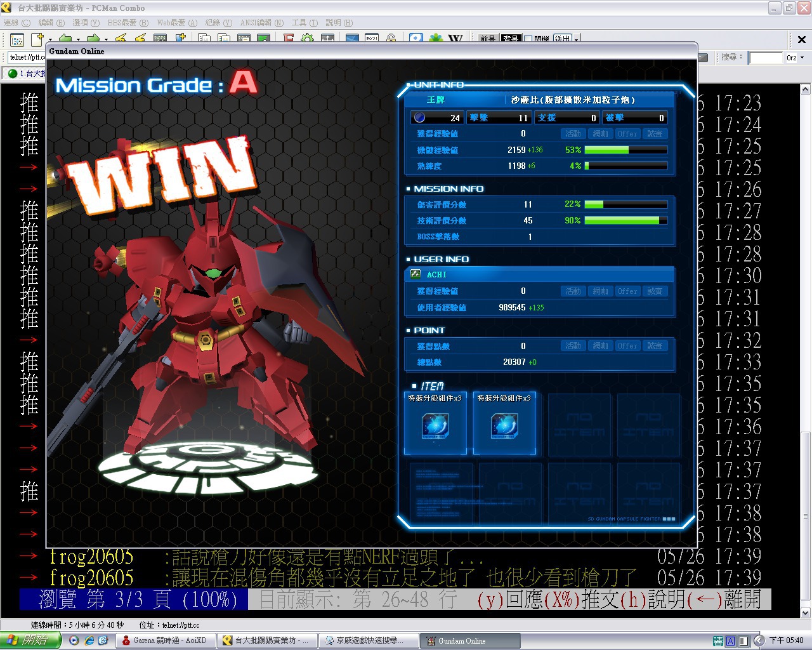Click the PCMan Combo title bar icon

coord(6,8)
